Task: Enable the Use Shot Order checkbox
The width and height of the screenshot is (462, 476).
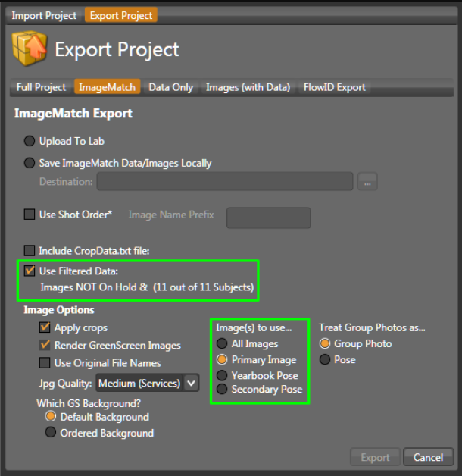Action: 30,215
